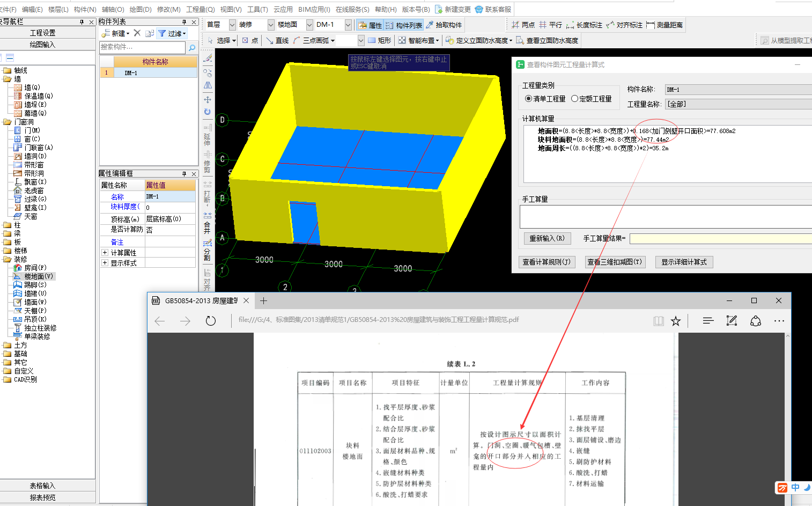Click the 延伸 extend tool
The width and height of the screenshot is (812, 506).
[208, 135]
